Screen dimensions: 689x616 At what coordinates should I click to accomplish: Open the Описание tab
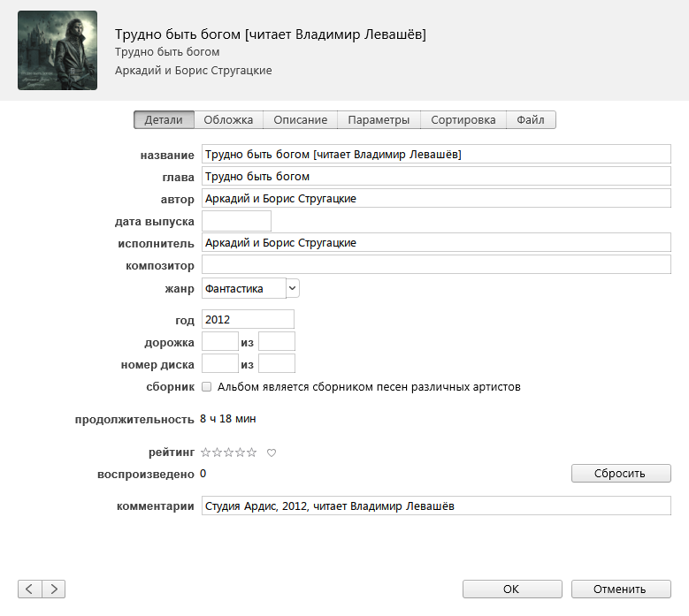click(x=300, y=120)
